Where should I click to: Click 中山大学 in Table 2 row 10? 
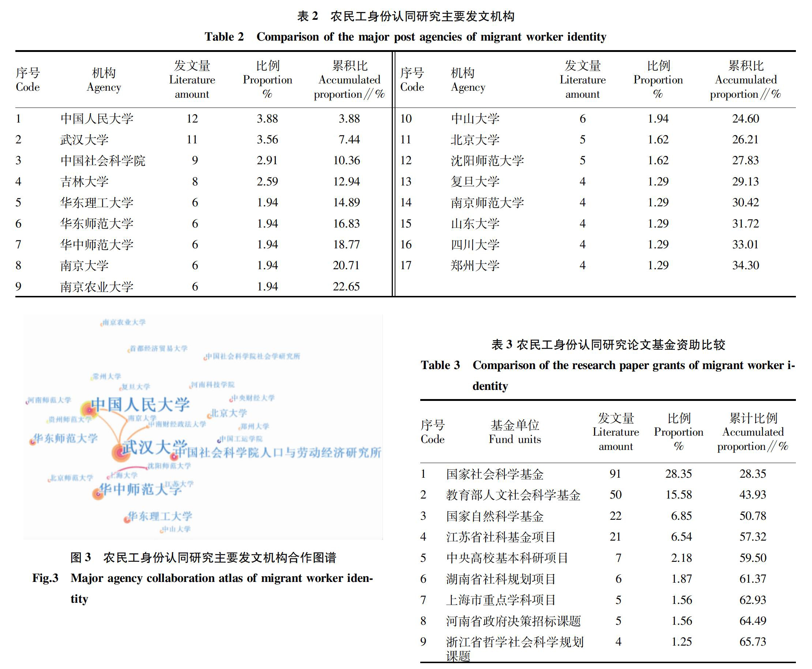(475, 119)
